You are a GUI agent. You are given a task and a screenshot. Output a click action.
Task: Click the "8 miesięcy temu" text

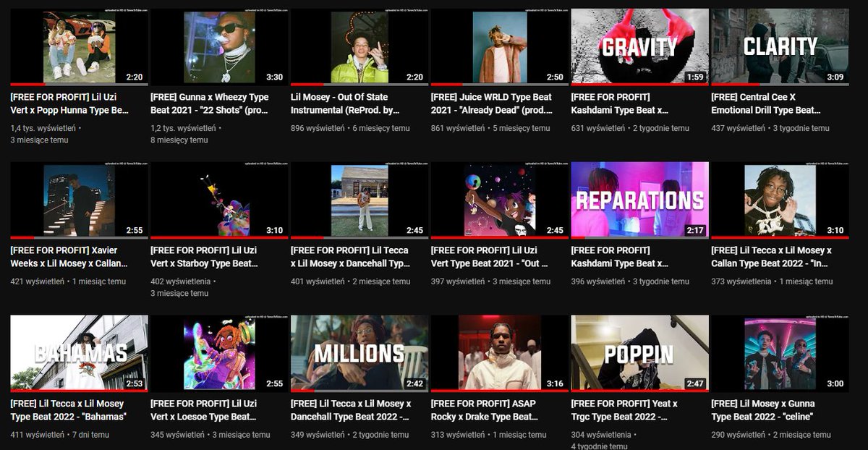coord(179,140)
